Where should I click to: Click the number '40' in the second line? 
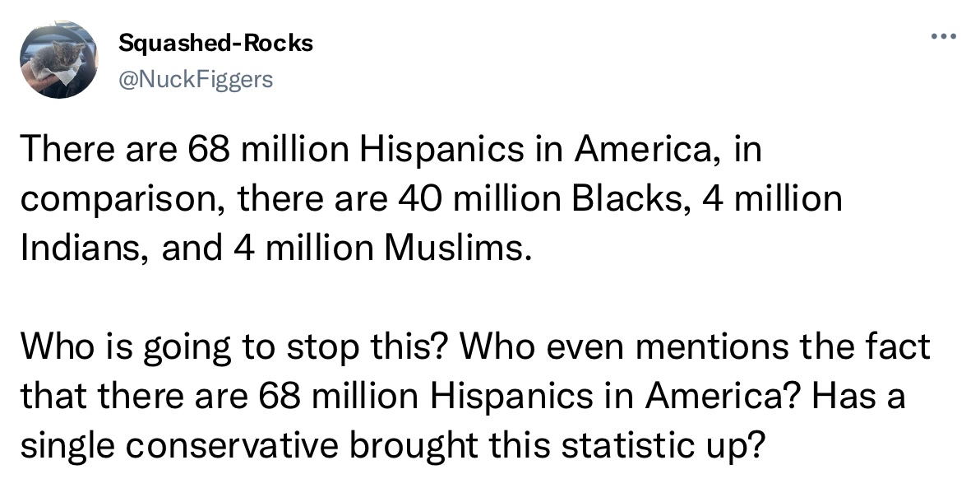click(419, 200)
